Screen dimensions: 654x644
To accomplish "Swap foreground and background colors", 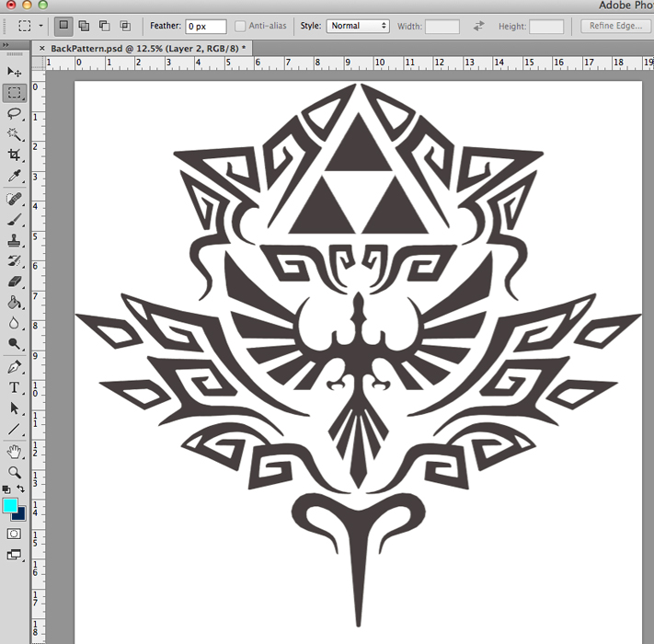I will [x=21, y=489].
